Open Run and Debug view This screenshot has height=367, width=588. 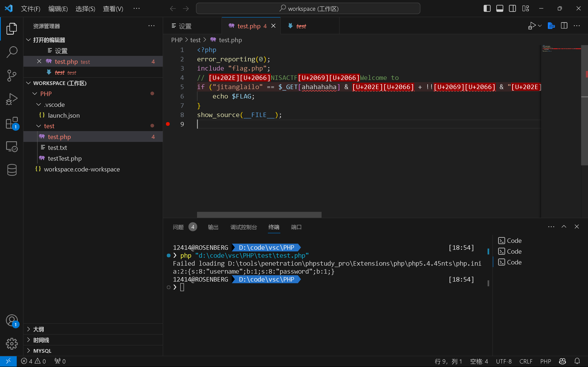click(x=11, y=99)
